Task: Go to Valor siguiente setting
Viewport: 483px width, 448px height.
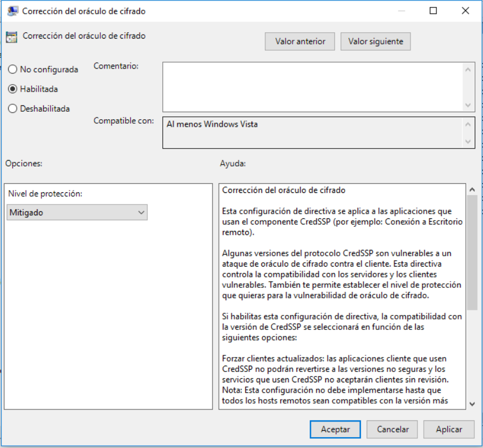Action: click(x=375, y=41)
